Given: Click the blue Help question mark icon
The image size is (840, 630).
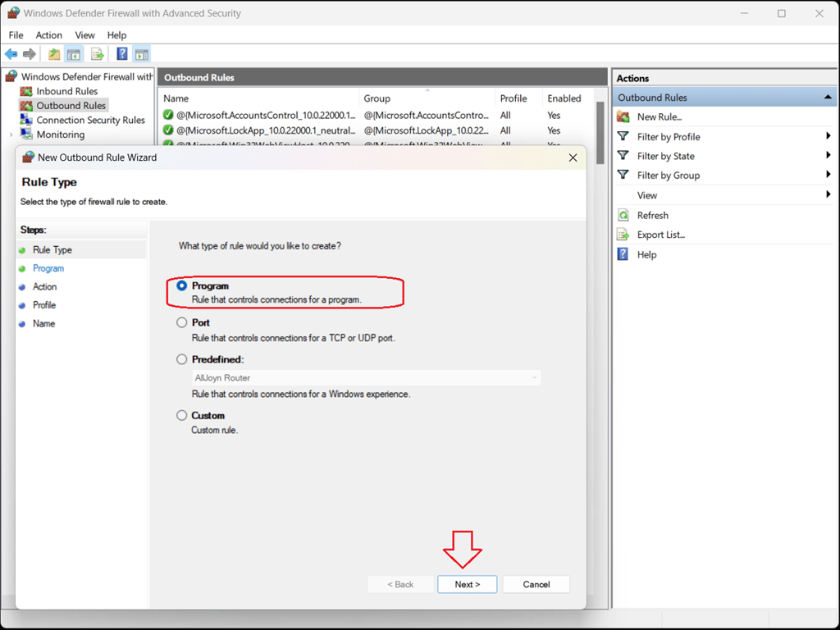Looking at the screenshot, I should [x=121, y=54].
